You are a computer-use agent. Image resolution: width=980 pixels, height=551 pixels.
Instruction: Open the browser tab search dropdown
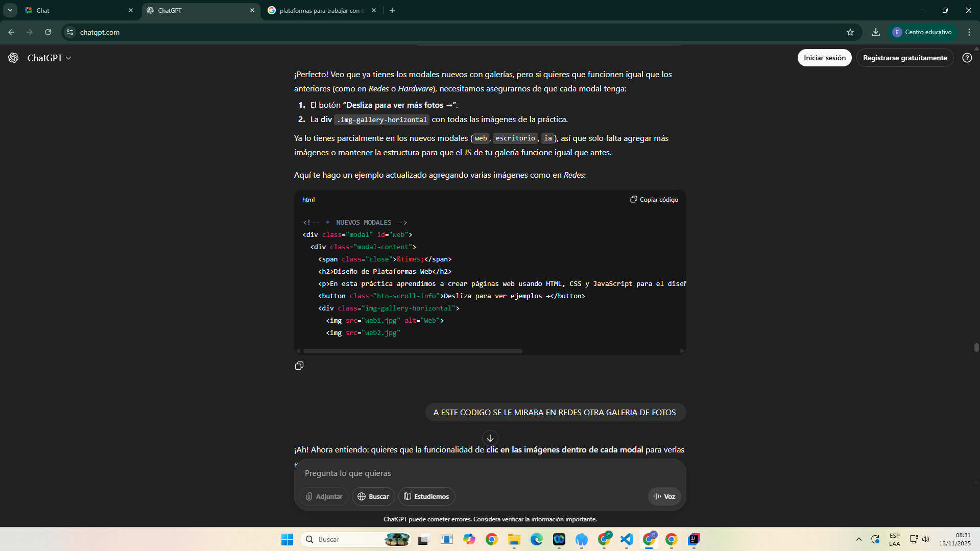tap(10, 10)
